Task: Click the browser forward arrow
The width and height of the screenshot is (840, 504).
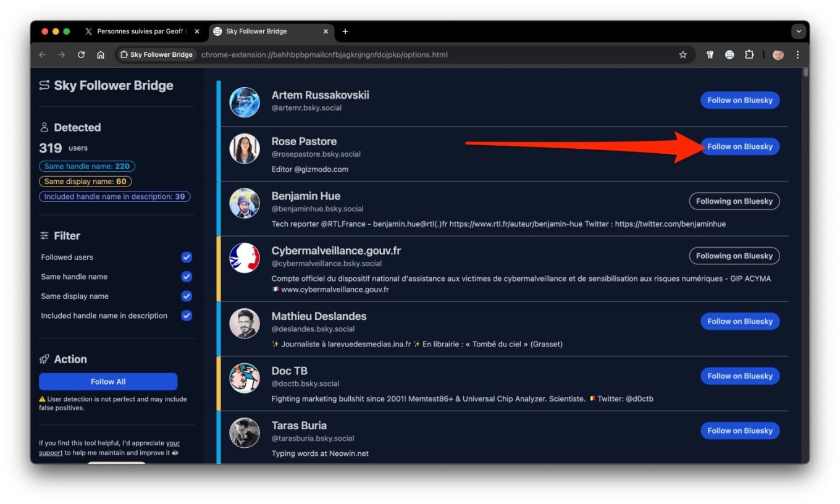Action: coord(62,54)
